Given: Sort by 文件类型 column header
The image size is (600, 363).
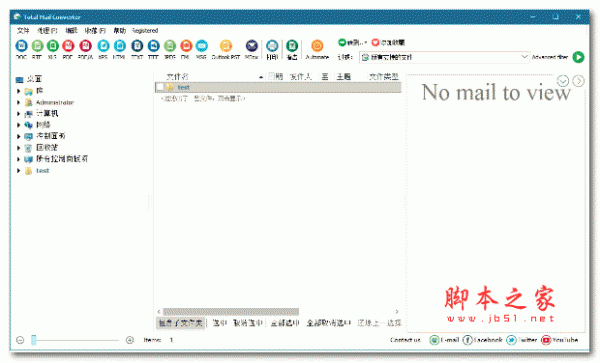Looking at the screenshot, I should pyautogui.click(x=383, y=77).
